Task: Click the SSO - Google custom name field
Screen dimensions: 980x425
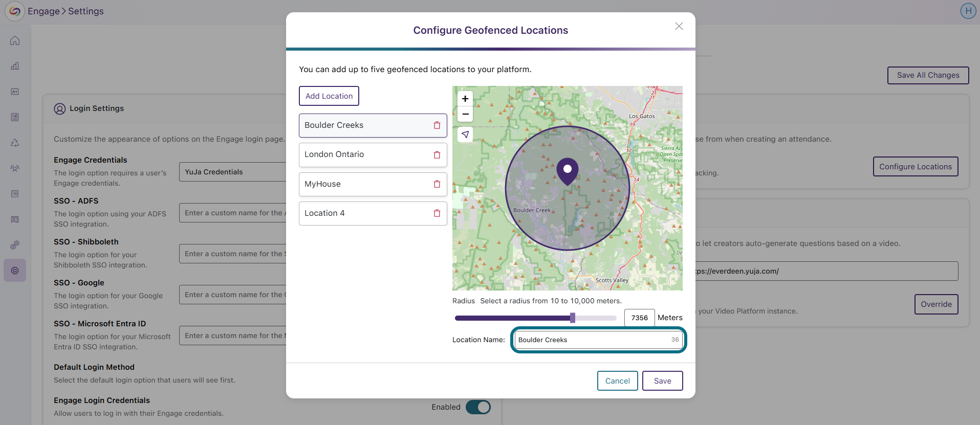Action: (233, 295)
